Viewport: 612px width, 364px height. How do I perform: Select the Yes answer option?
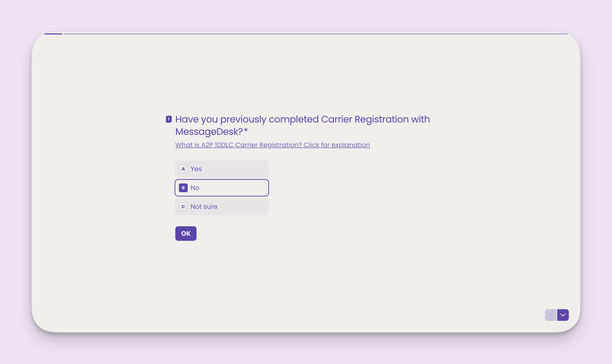(221, 169)
